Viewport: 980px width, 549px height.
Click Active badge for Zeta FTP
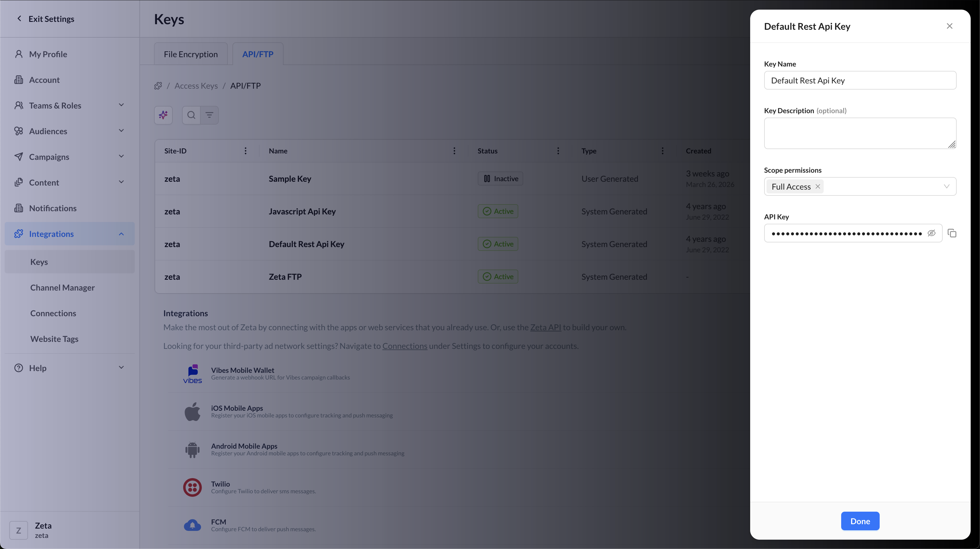498,277
